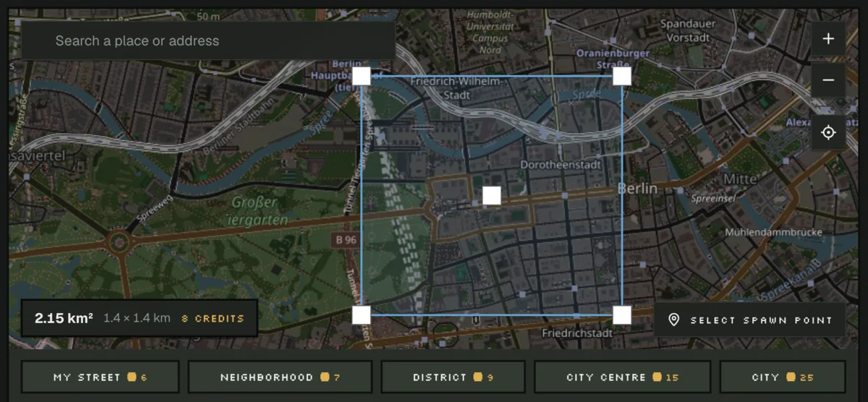This screenshot has width=868, height=402.
Task: Click the Dorotheenstadt map label
Action: point(561,165)
